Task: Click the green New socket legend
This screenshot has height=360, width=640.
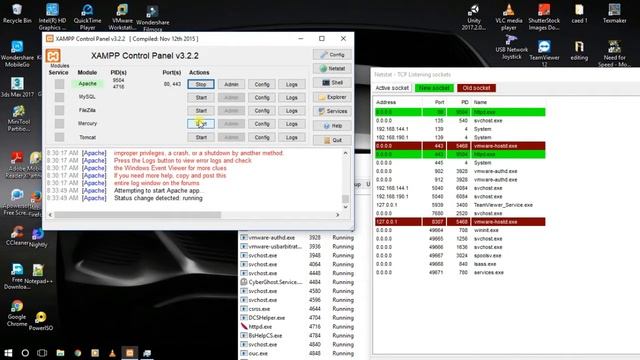Action: coord(434,88)
